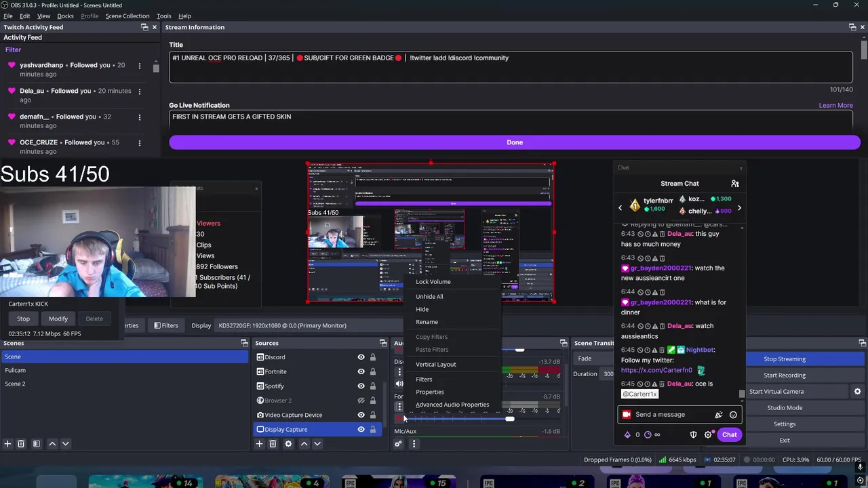Select Lock Volume in context menu
868x488 pixels.
(x=433, y=282)
